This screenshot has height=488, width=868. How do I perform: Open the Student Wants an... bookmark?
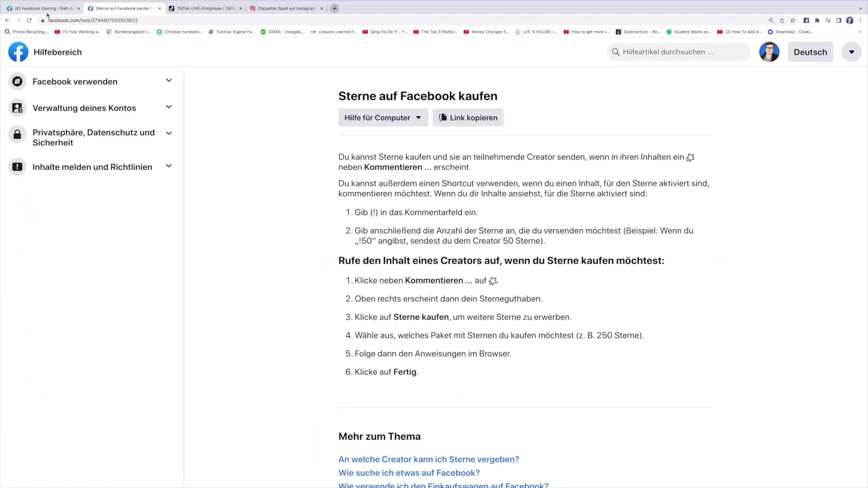689,32
